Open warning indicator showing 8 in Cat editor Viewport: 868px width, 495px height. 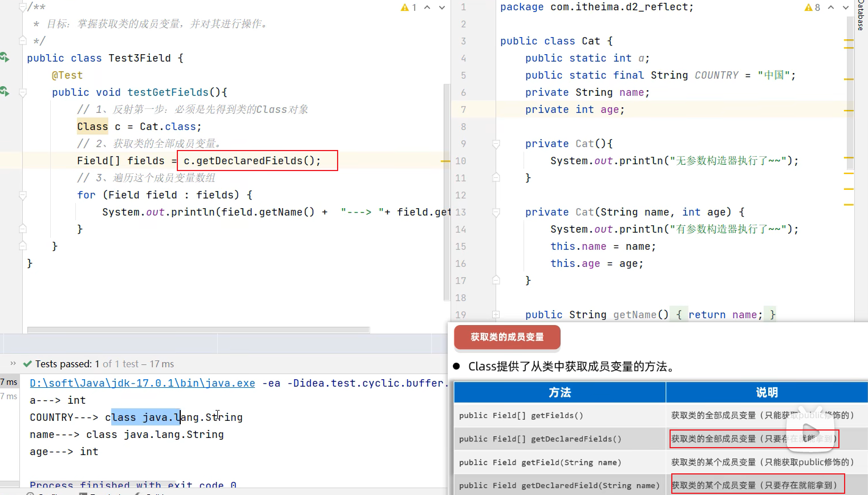[x=812, y=7]
